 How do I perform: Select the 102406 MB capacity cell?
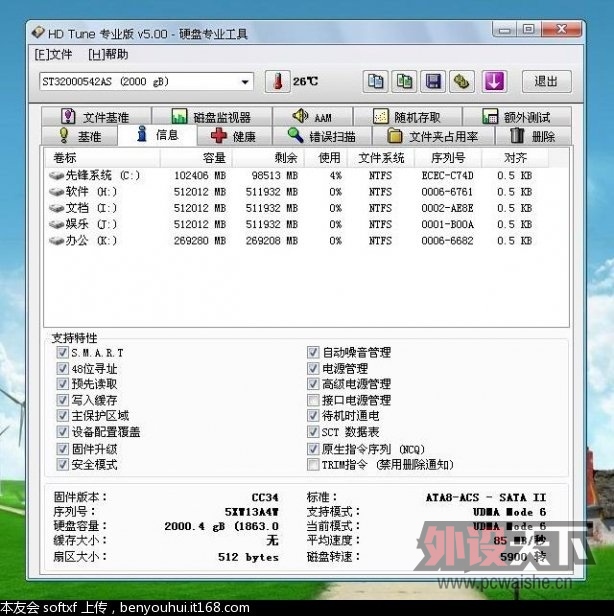[200, 175]
